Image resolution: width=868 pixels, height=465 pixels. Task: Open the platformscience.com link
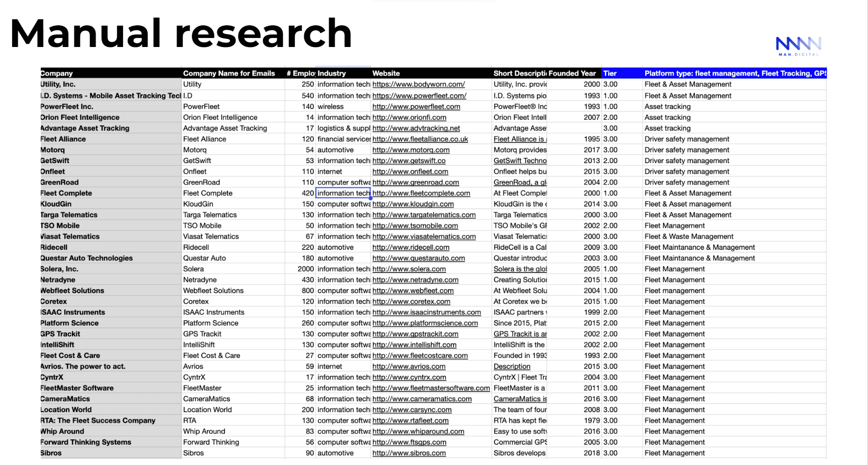pos(425,324)
